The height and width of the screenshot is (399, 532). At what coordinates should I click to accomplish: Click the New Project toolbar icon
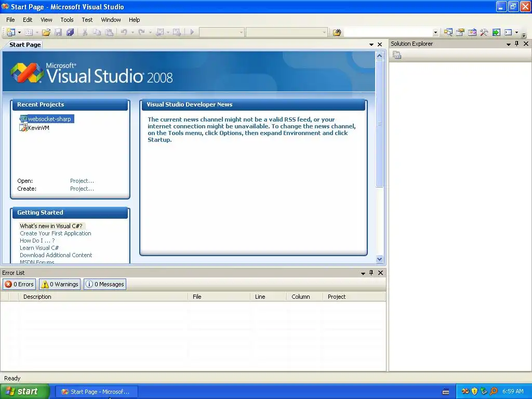click(11, 32)
